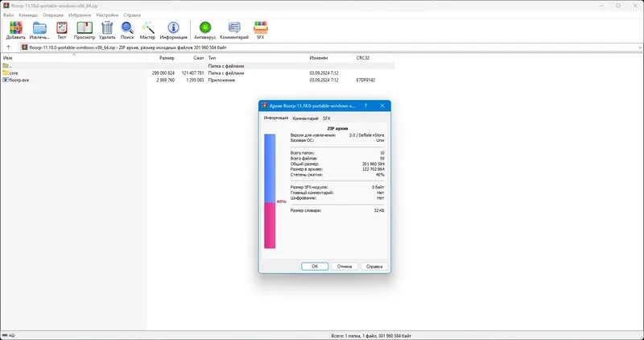The height and width of the screenshot is (340, 644).
Task: Select the parent folder '..' row
Action: (197, 66)
